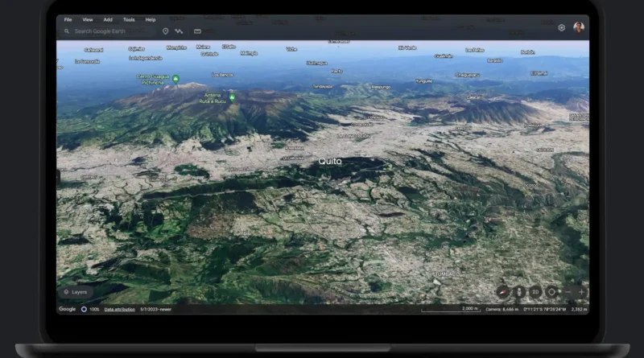
Task: Open the File menu
Action: click(x=68, y=19)
